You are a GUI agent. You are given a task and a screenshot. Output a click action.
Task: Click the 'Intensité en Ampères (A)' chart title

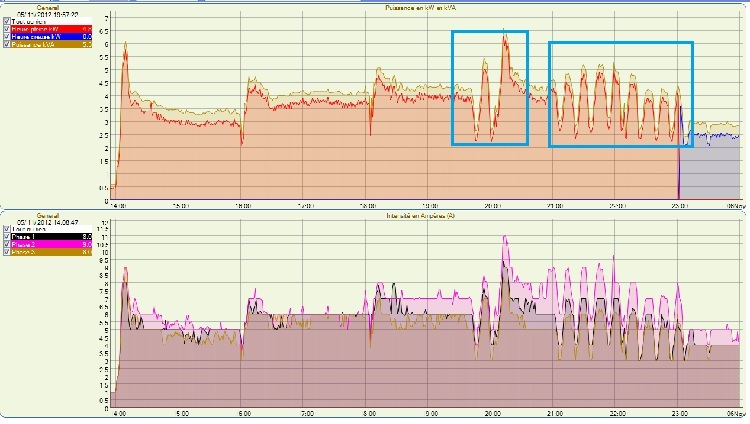click(420, 214)
